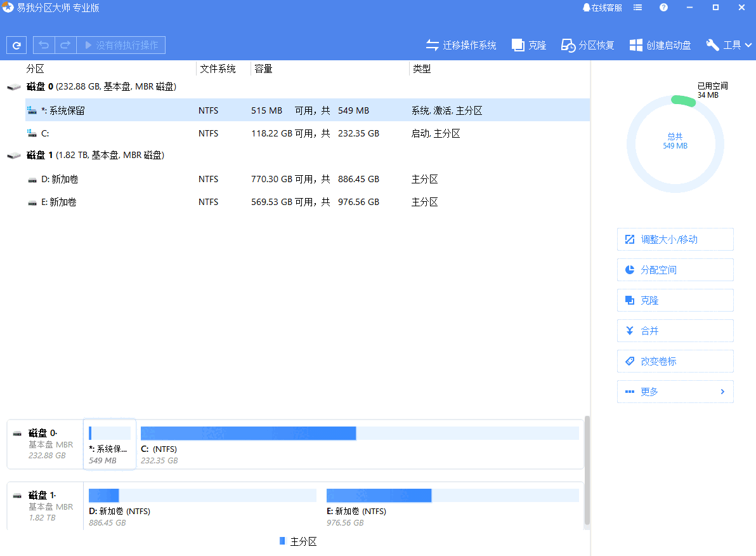
Task: Open 分区恢复 partition recovery
Action: [588, 45]
